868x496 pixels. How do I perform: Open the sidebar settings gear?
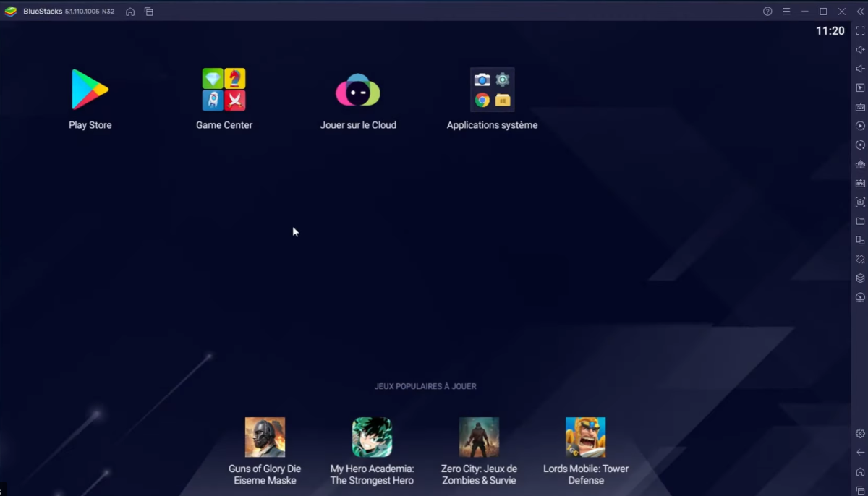tap(860, 432)
